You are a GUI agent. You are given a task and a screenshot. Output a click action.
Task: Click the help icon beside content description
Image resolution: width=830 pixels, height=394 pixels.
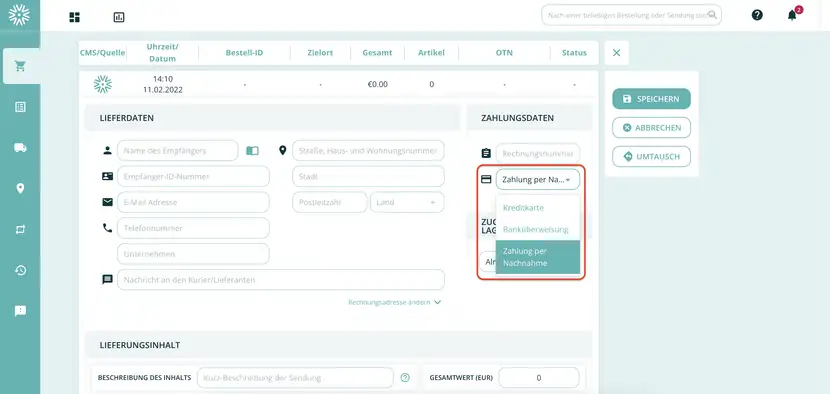(405, 378)
